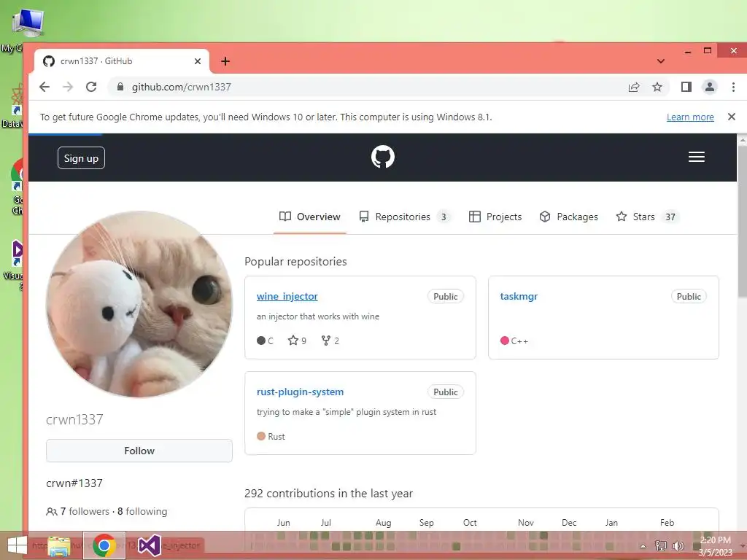
Task: Open the Chrome profile avatar icon
Action: click(709, 87)
